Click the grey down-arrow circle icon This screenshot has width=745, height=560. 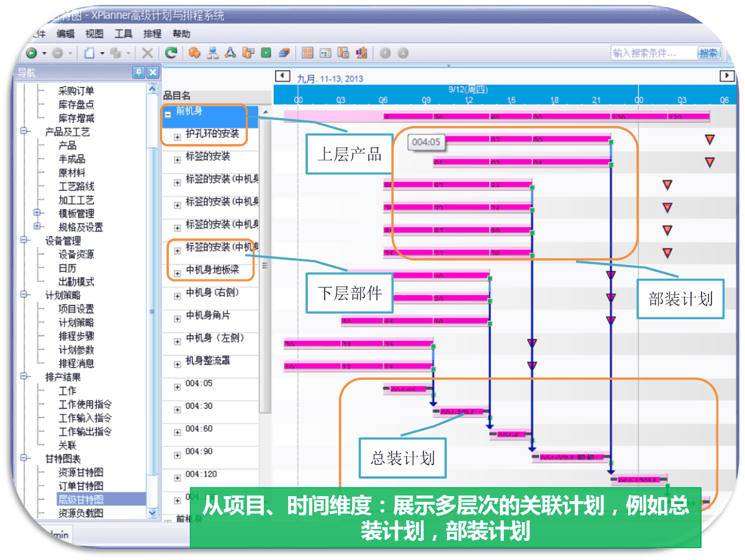tap(403, 53)
